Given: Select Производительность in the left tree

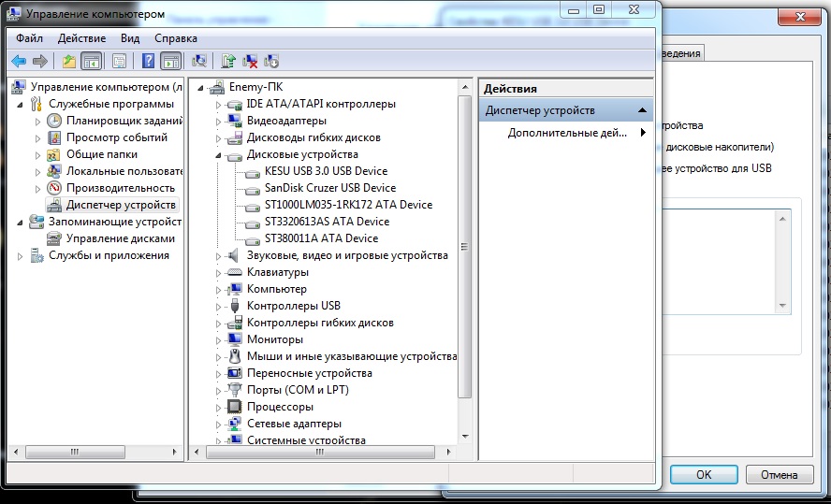Looking at the screenshot, I should pyautogui.click(x=121, y=188).
